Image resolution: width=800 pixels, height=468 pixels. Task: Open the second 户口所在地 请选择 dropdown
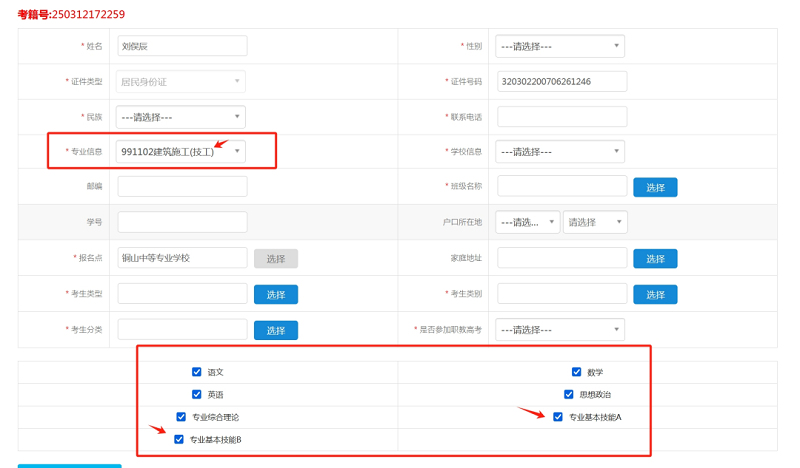[x=595, y=222]
